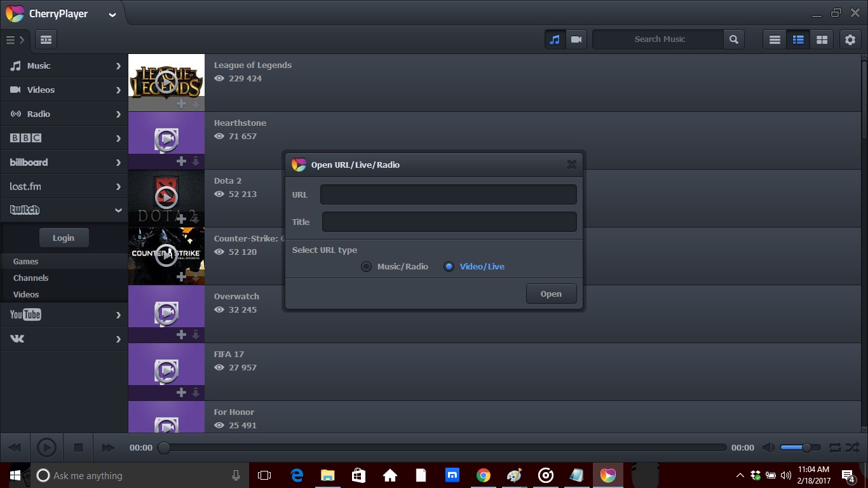Click the Search Music input field
This screenshot has height=488, width=868.
pos(659,39)
